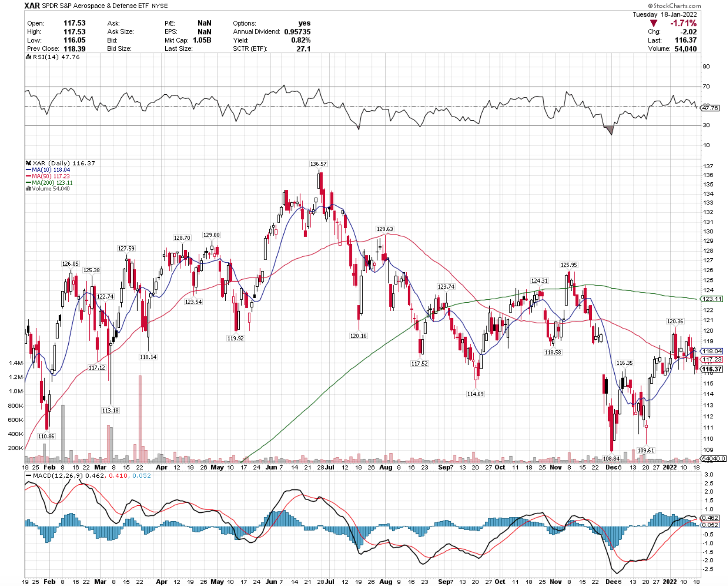
Task: Select the red down-arrow change indicator
Action: (x=654, y=23)
